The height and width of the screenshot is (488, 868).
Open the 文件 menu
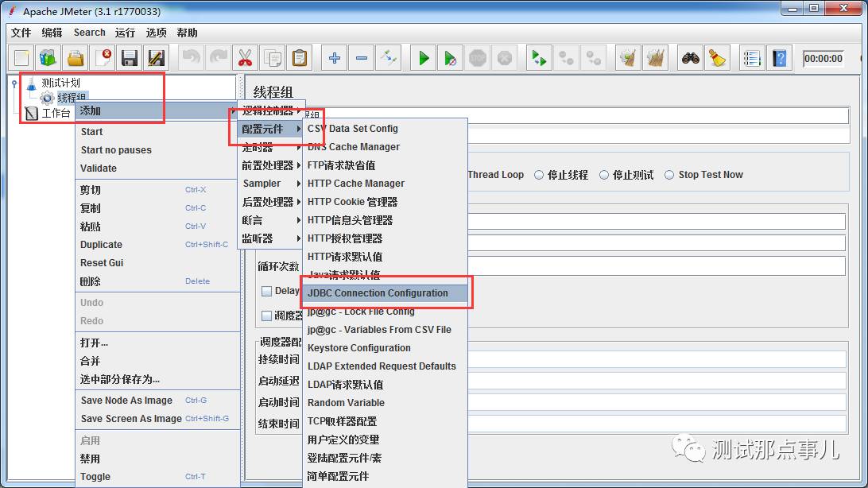pyautogui.click(x=21, y=33)
